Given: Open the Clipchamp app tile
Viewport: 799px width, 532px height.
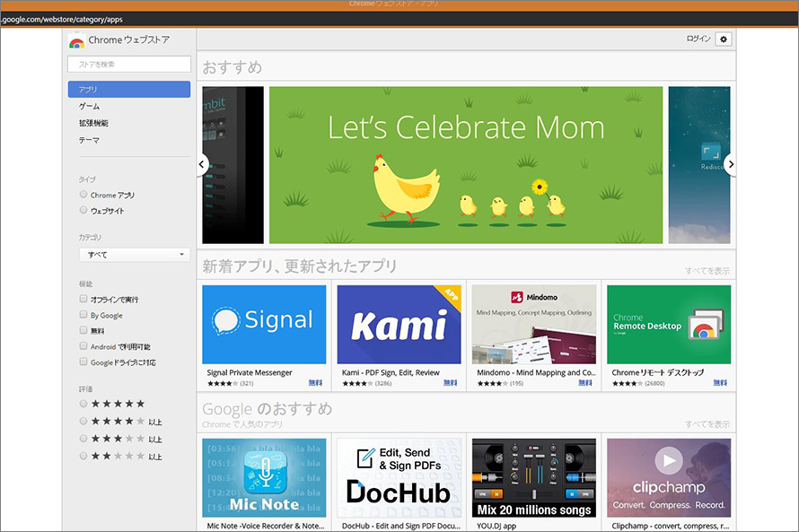Looking at the screenshot, I should point(669,478).
